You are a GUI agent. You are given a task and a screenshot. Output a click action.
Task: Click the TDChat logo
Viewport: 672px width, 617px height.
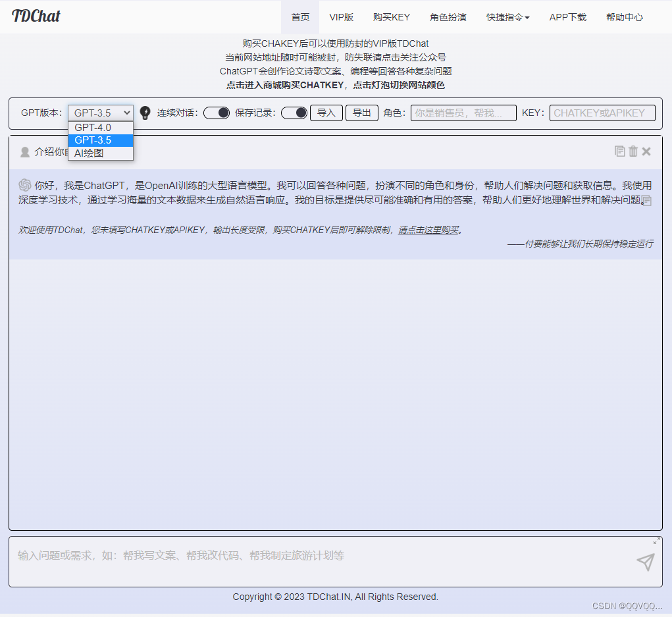tap(36, 16)
